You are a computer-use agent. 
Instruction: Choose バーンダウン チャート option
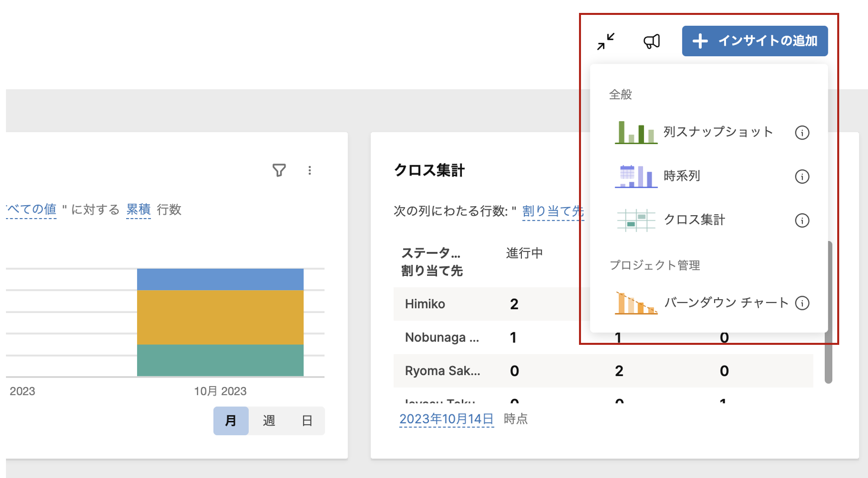[x=726, y=303]
